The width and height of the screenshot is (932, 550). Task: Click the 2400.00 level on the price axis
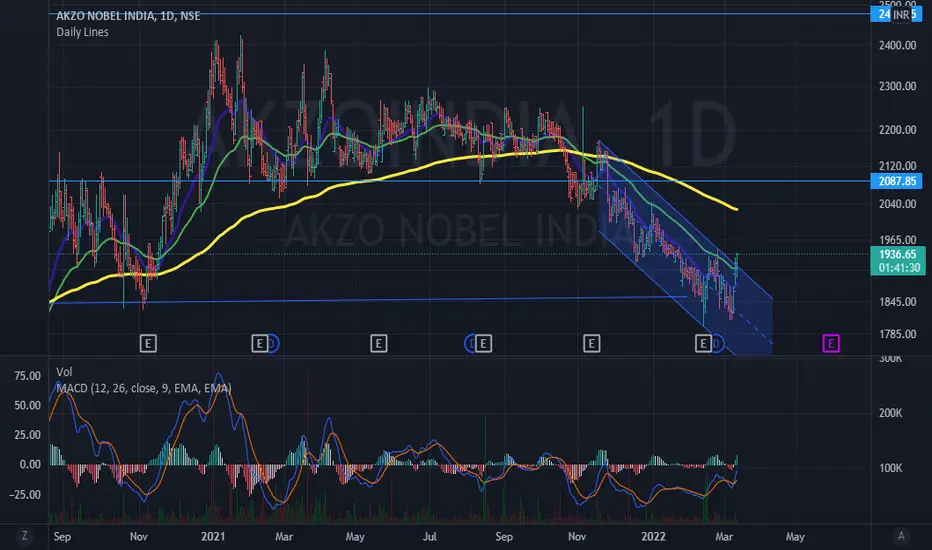click(899, 45)
